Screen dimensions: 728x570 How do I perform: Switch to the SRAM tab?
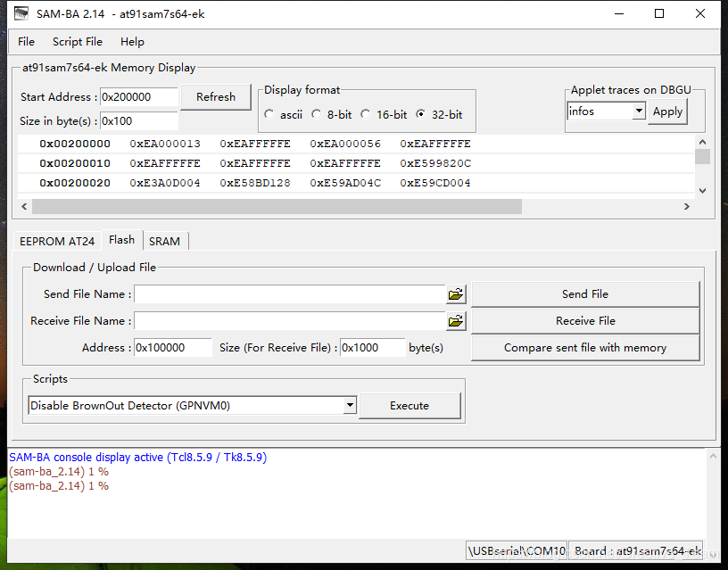tap(164, 242)
